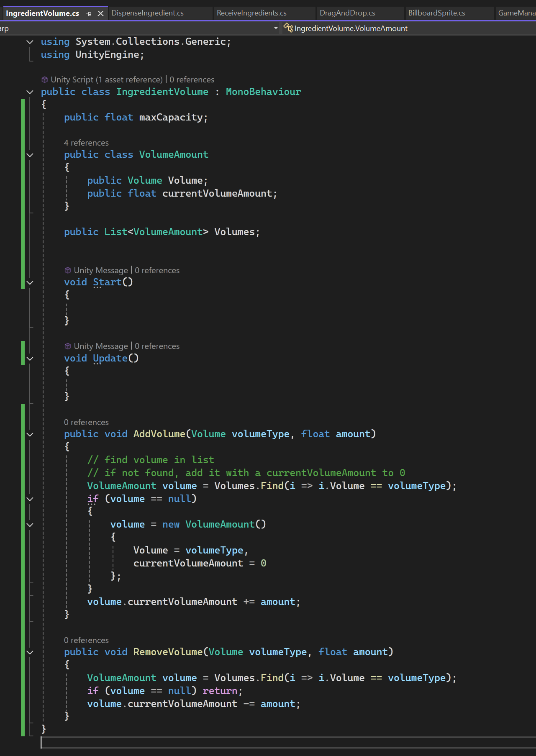Click the Unity Message icon above Update

tap(68, 346)
